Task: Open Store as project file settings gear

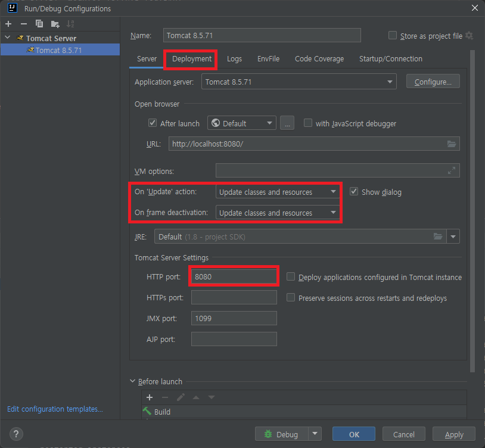Action: click(x=470, y=36)
